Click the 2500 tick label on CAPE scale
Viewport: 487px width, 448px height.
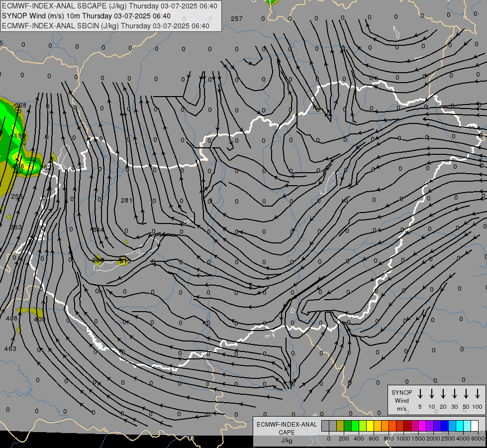(448, 439)
